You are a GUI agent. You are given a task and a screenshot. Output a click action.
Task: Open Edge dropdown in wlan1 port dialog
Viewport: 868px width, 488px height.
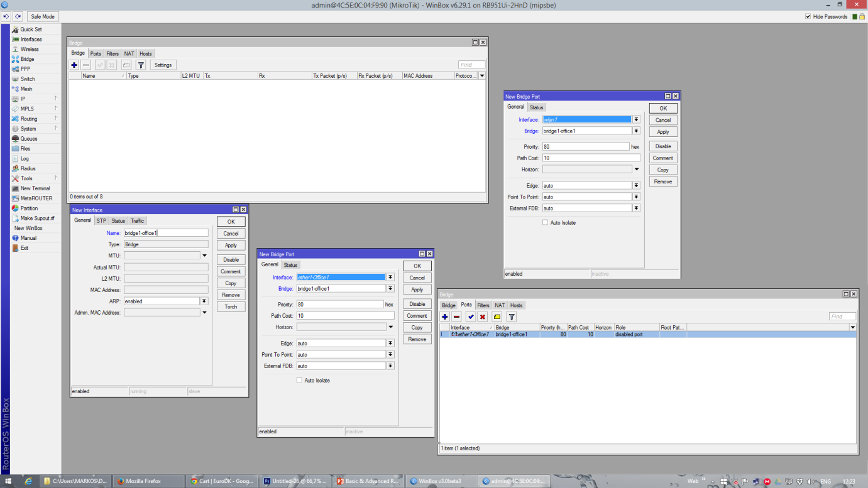pyautogui.click(x=636, y=186)
